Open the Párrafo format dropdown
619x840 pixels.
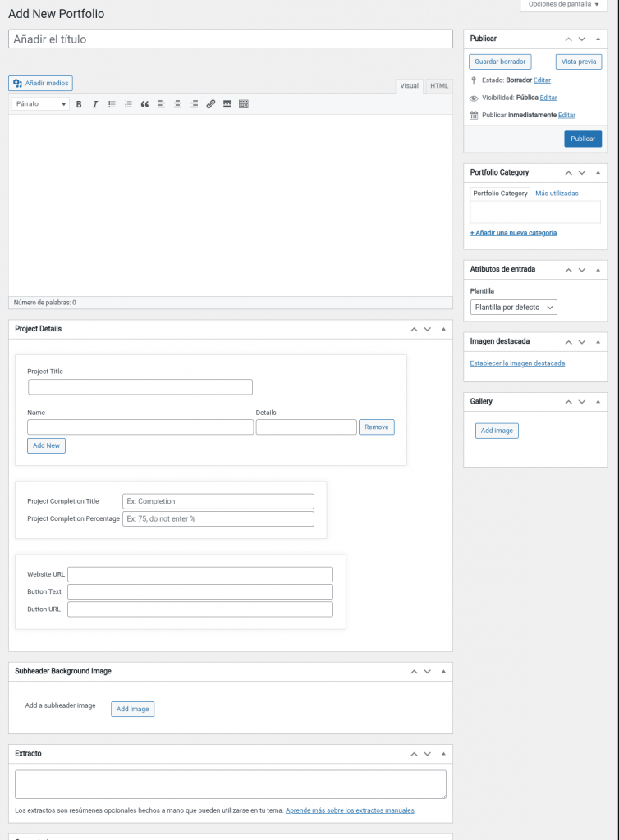coord(40,104)
